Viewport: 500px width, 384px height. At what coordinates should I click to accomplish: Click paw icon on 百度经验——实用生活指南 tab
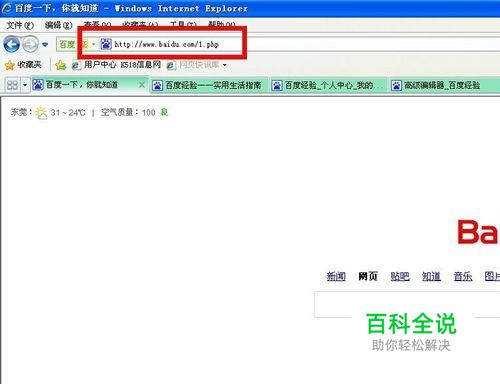[157, 86]
